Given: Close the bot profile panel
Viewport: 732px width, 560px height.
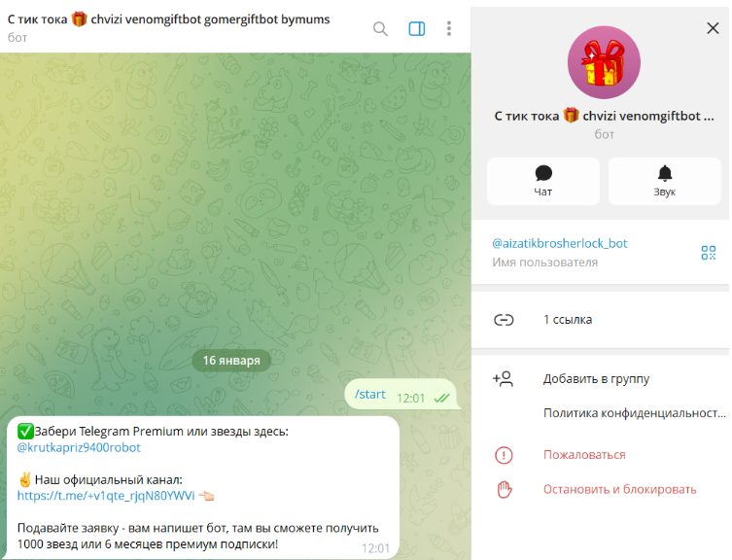Looking at the screenshot, I should [x=713, y=28].
